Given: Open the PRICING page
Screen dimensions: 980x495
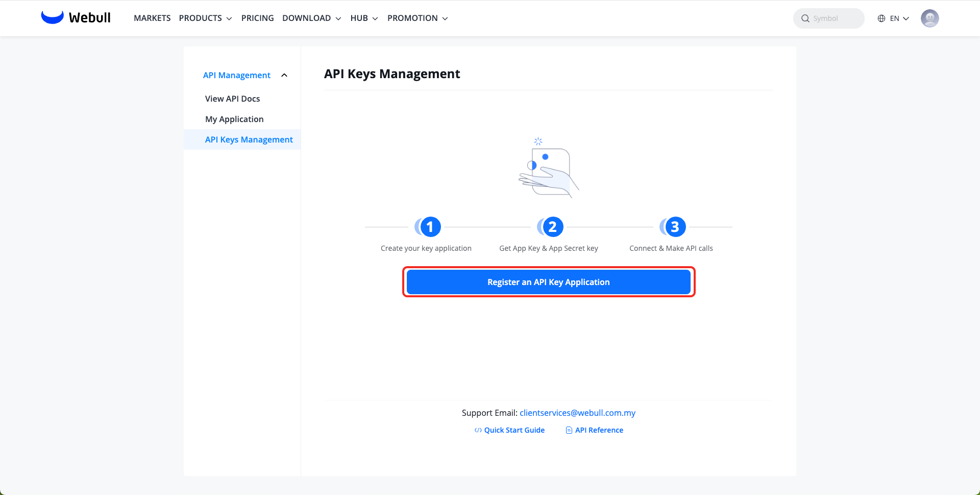Looking at the screenshot, I should tap(257, 18).
